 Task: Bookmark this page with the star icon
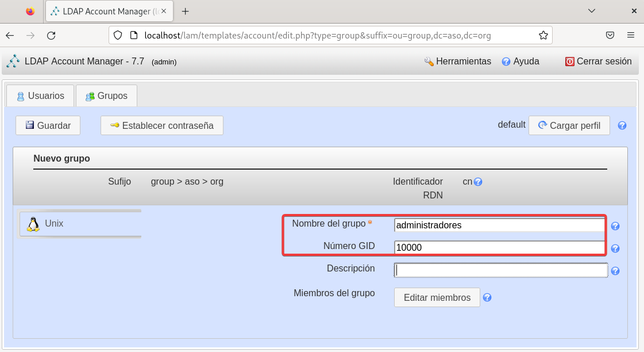tap(543, 35)
